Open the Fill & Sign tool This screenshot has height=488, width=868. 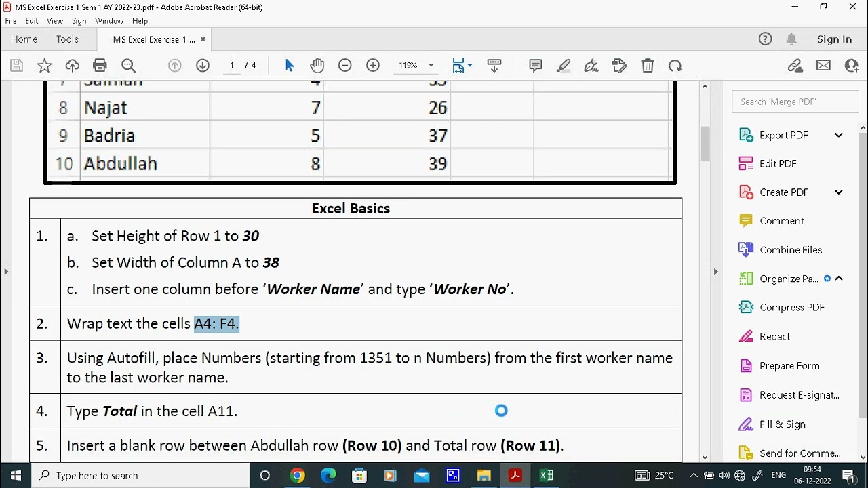point(783,424)
